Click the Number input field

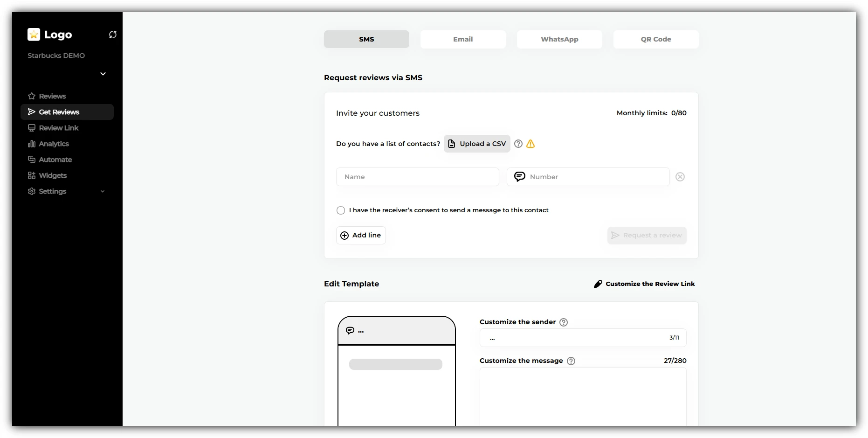point(588,177)
